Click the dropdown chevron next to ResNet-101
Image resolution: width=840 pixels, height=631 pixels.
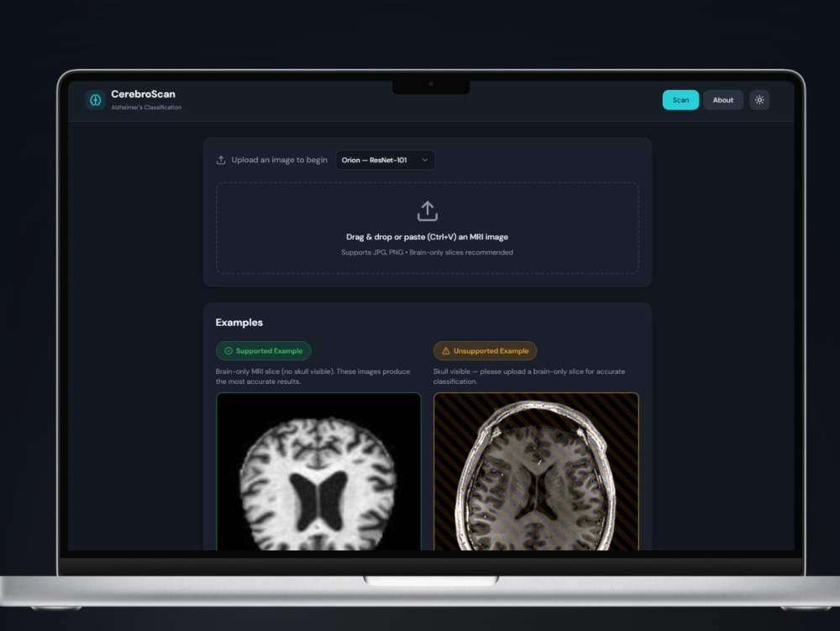coord(425,160)
